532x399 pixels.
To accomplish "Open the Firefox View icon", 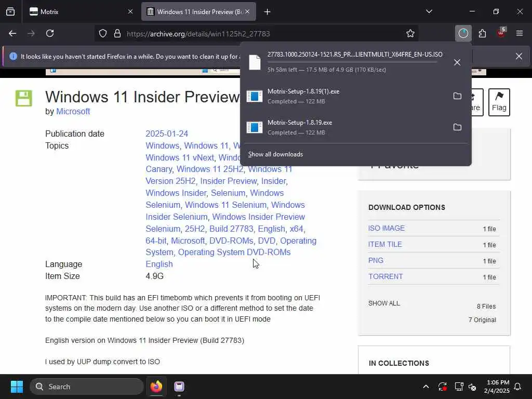I will [x=10, y=11].
